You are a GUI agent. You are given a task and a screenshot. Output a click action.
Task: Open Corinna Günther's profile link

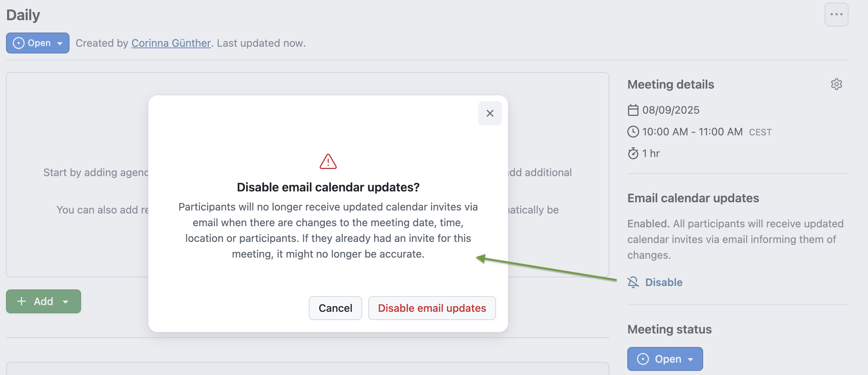point(171,43)
